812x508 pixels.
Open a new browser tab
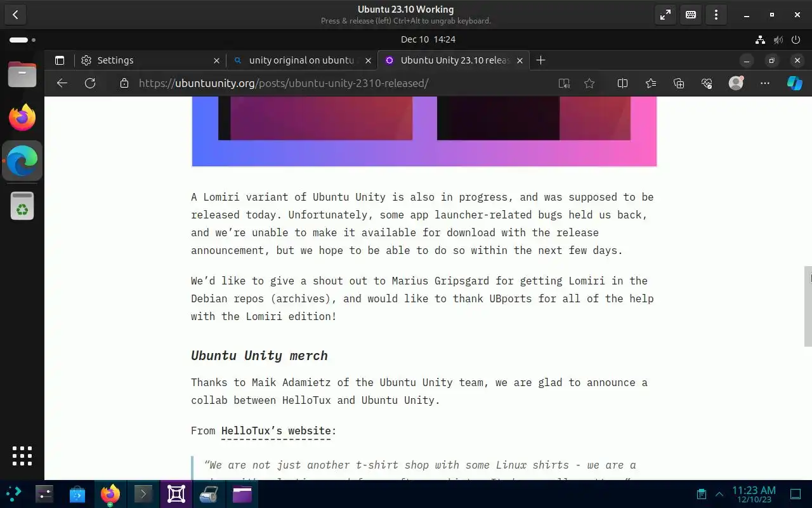click(x=540, y=60)
